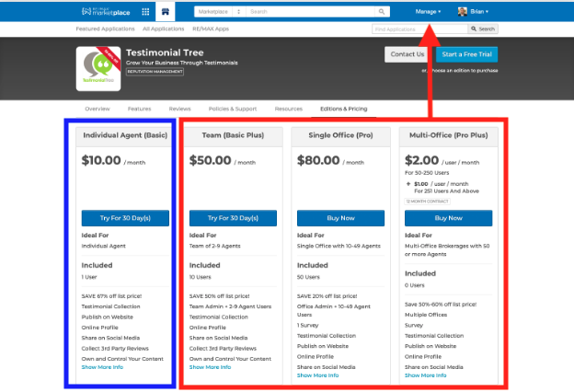Click the Multi-Office (Pro Plus) heading
The height and width of the screenshot is (392, 574).
click(x=449, y=135)
